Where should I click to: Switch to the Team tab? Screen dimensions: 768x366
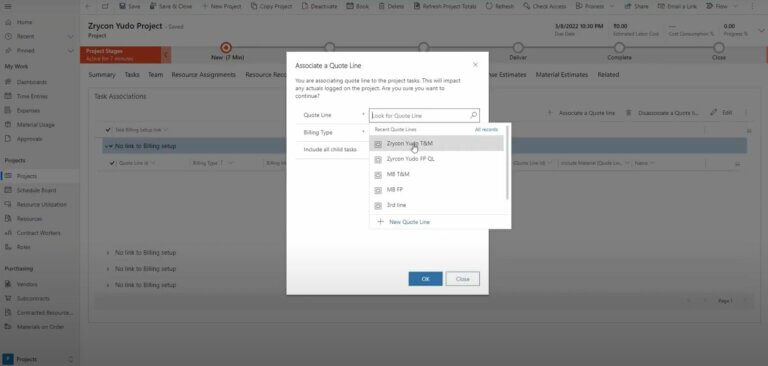[x=155, y=75]
